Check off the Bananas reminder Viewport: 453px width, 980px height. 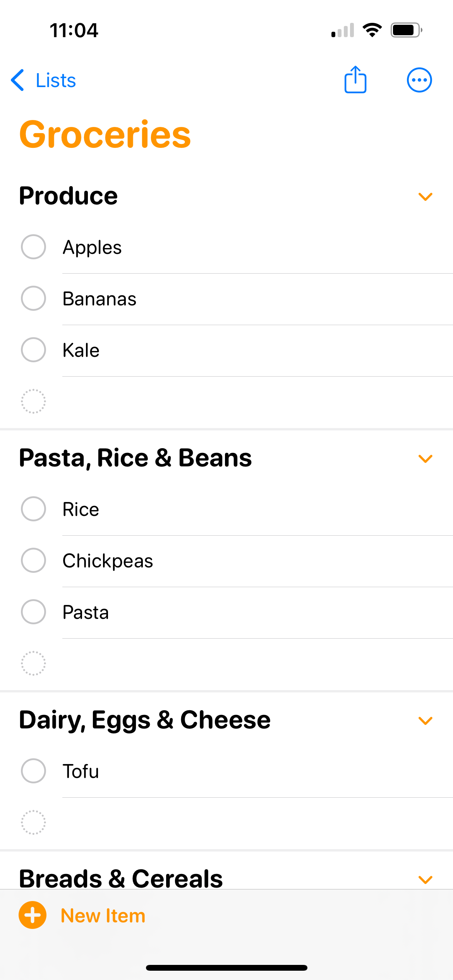click(33, 298)
